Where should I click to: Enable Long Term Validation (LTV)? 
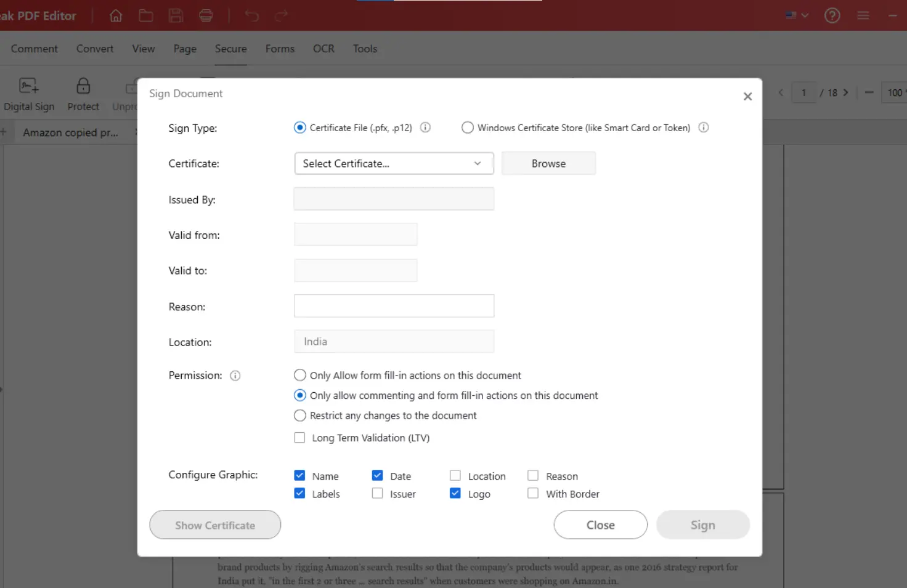[x=300, y=438]
